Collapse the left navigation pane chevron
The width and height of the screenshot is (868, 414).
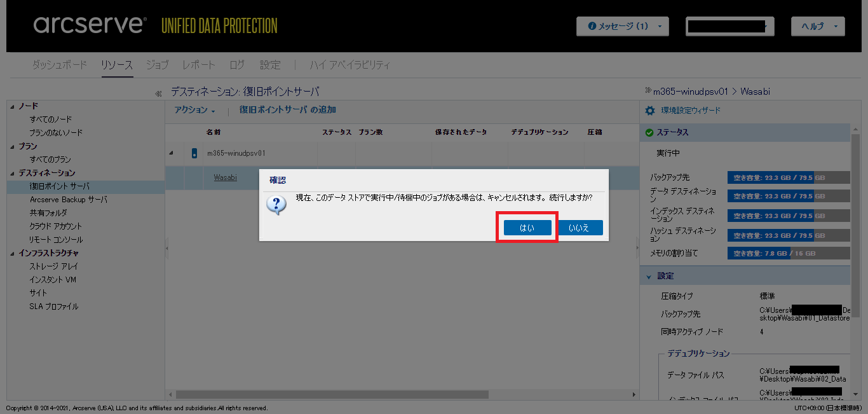point(158,93)
